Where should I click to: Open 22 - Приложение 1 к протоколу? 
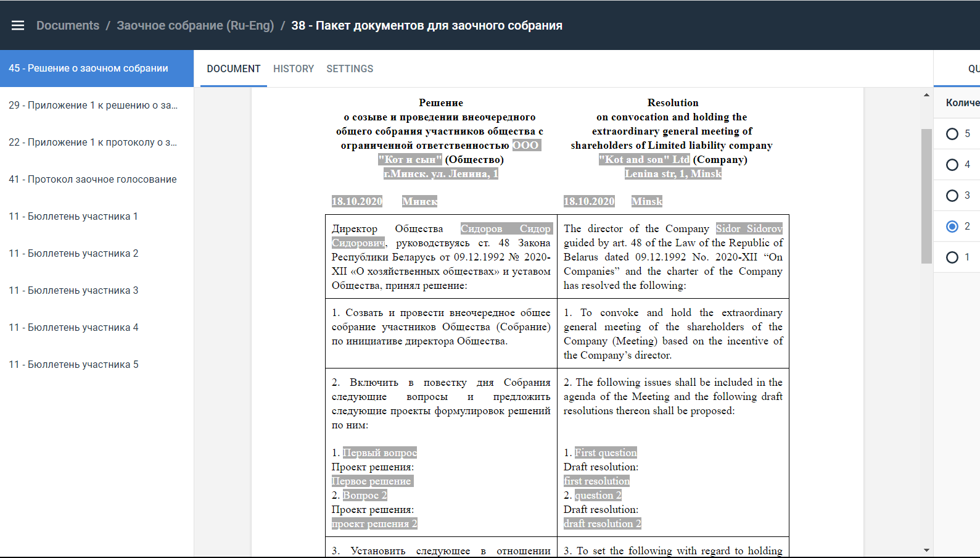tap(93, 143)
